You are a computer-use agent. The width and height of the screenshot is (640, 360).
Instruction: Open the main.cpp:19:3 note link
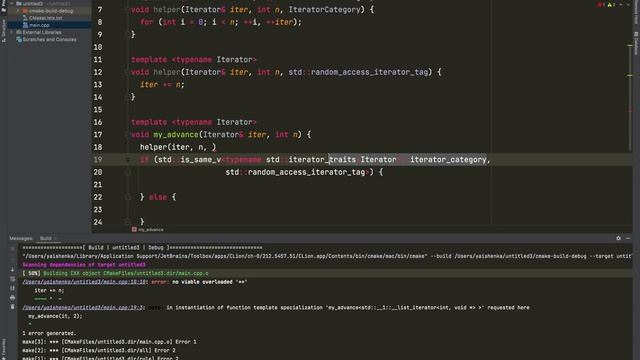(x=83, y=308)
